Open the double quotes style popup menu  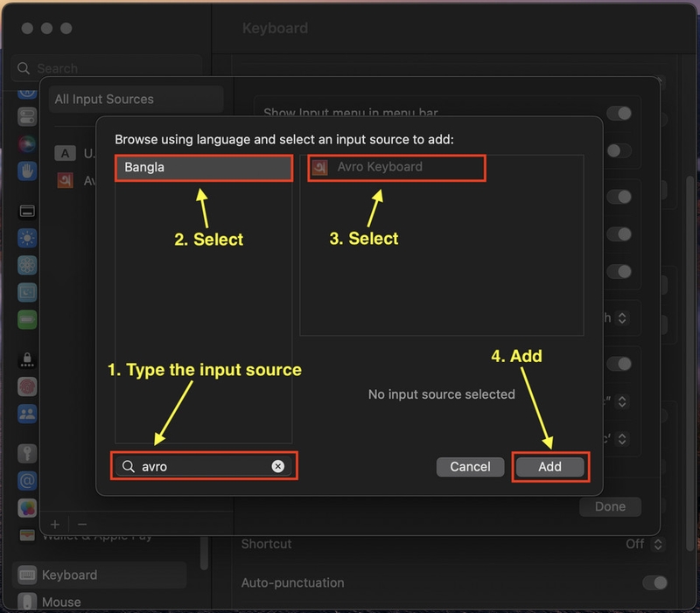point(621,401)
